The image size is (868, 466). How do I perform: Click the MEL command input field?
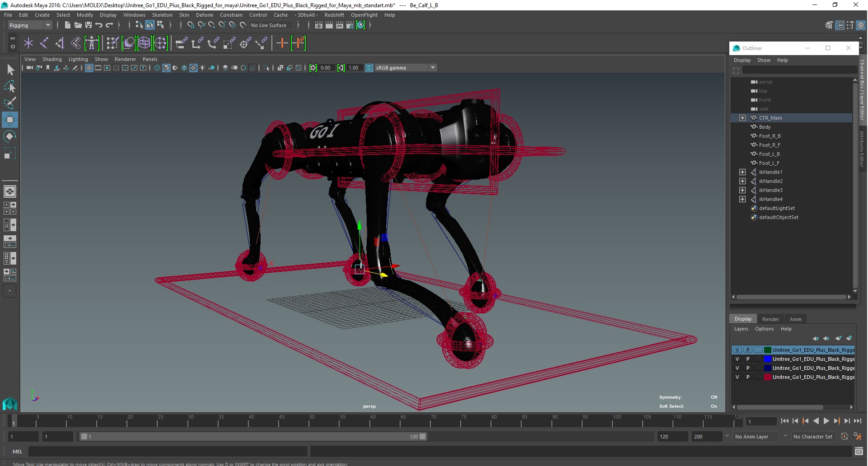pos(168,452)
